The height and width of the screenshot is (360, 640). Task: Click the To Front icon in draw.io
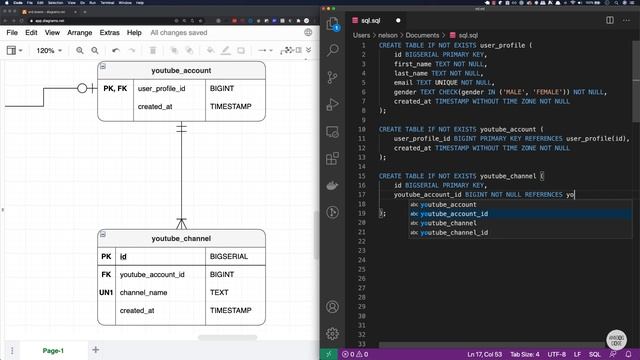(x=174, y=50)
